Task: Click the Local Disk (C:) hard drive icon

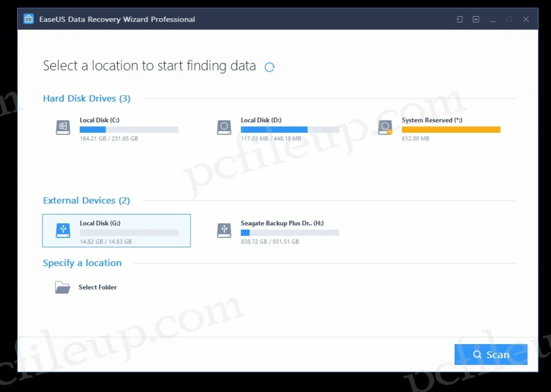Action: pyautogui.click(x=62, y=127)
